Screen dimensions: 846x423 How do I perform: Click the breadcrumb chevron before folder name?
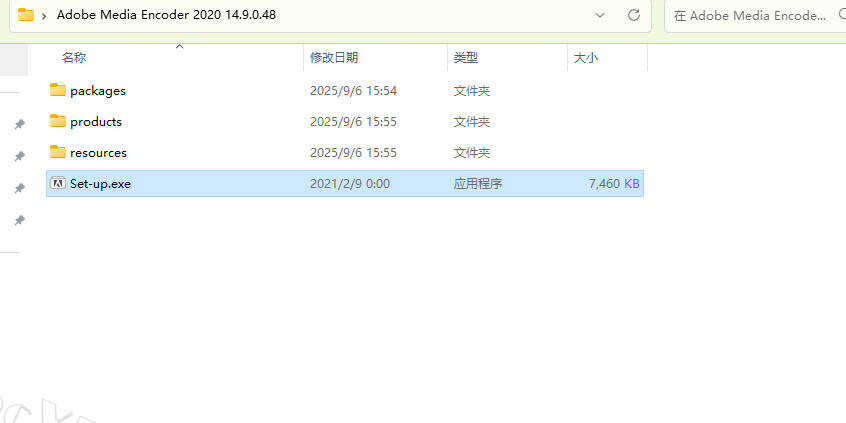pos(44,15)
